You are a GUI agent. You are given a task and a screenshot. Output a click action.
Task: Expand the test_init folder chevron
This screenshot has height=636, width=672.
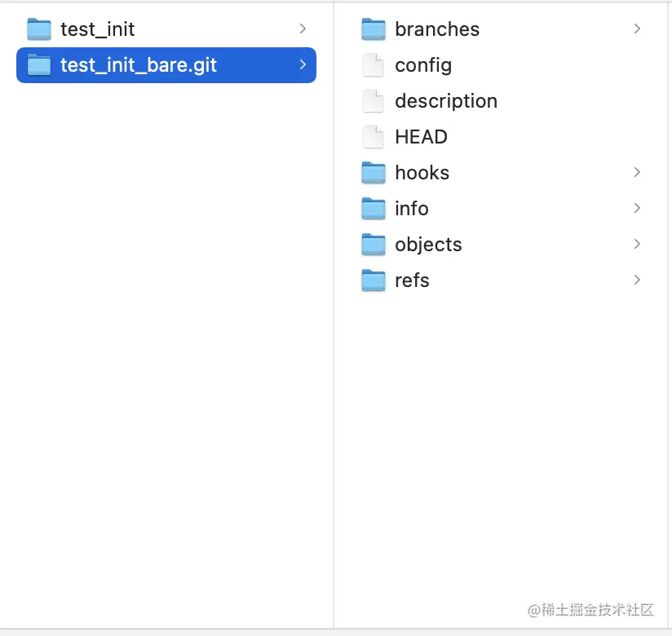303,29
